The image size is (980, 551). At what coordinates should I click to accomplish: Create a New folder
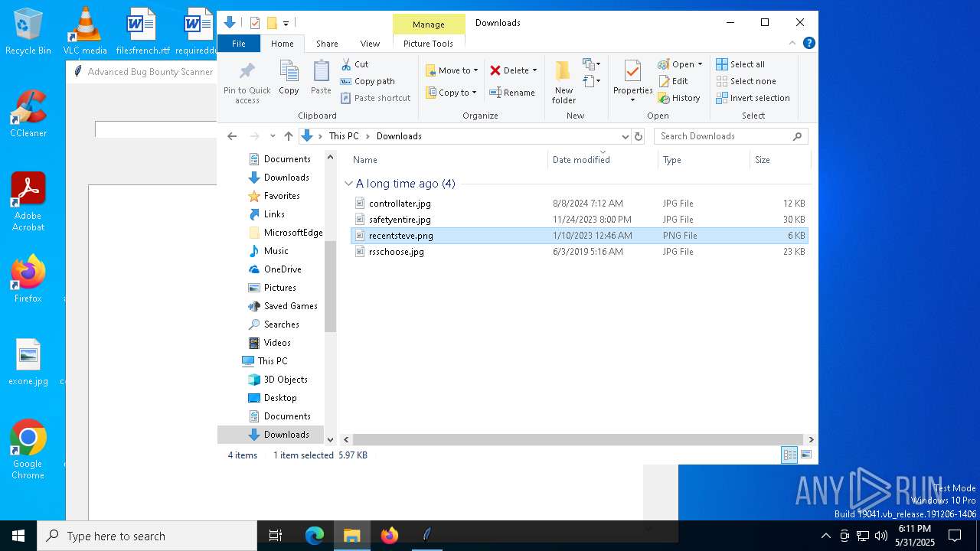[563, 83]
